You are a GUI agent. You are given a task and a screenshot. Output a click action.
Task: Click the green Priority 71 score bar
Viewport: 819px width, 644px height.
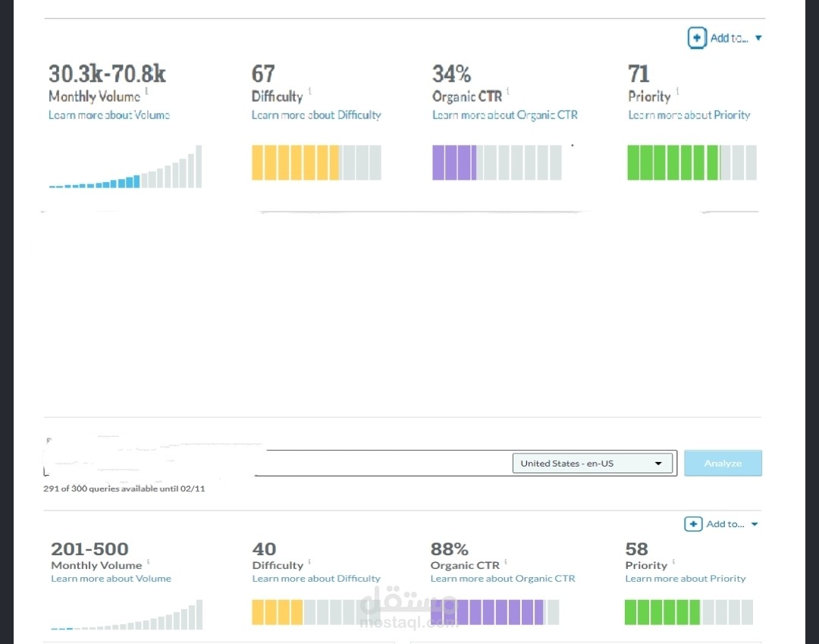click(x=692, y=163)
